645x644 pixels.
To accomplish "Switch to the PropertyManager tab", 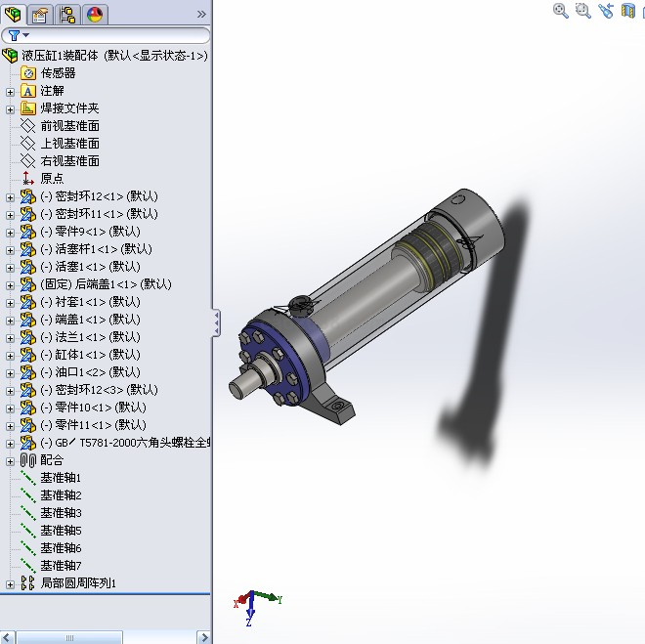I will tap(40, 14).
